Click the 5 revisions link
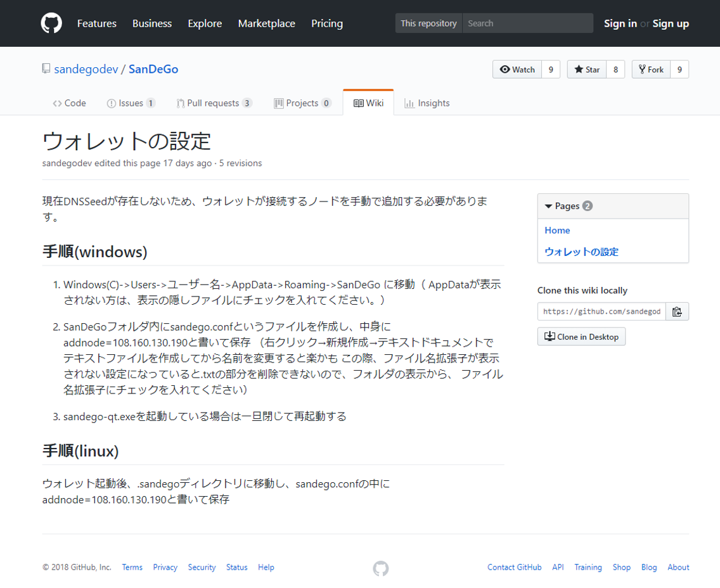720x588 pixels. click(x=240, y=163)
